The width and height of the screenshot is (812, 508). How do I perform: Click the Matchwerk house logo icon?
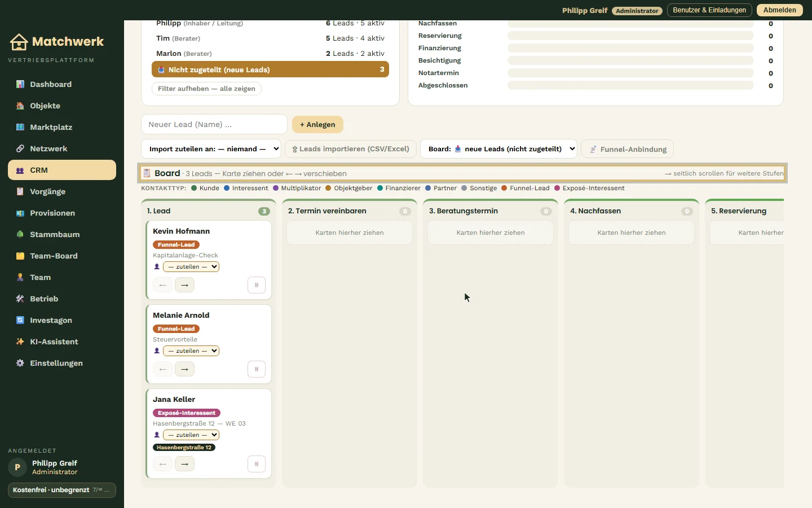(x=19, y=42)
